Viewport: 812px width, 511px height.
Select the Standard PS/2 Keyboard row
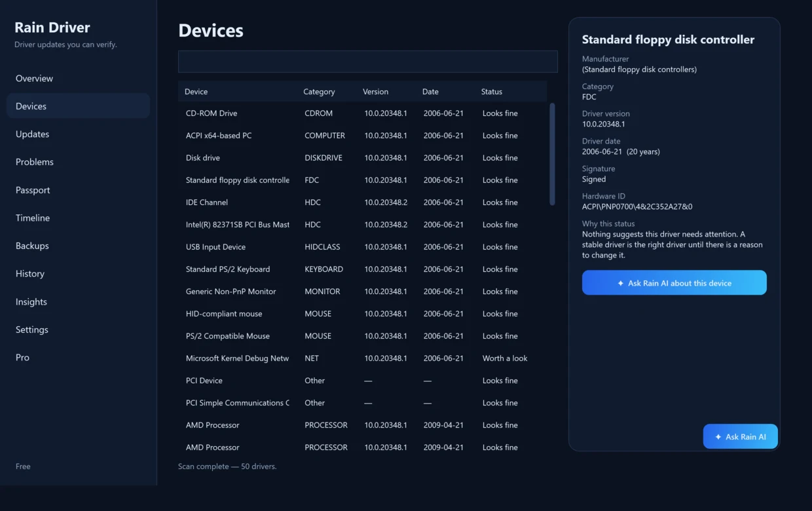[362, 269]
